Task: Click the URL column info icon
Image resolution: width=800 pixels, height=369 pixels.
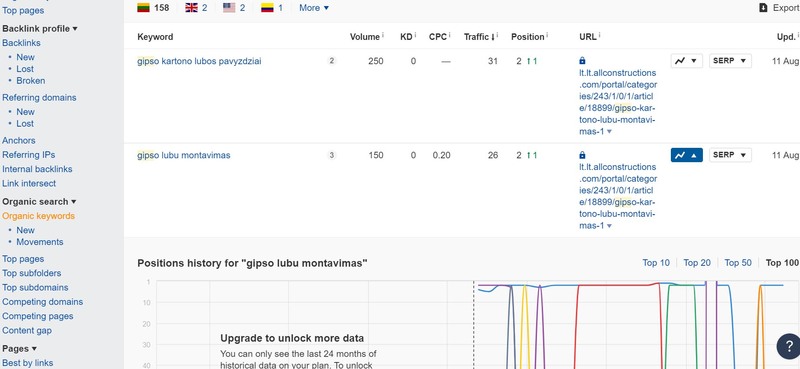Action: (599, 35)
